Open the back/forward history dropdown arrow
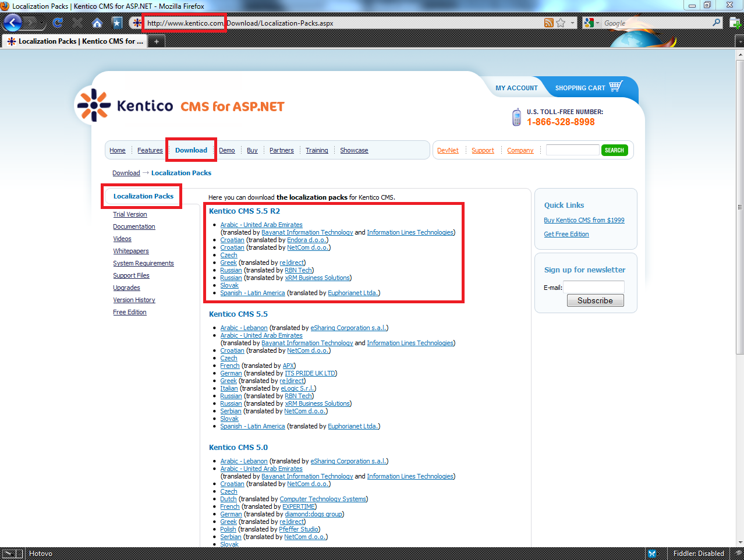Image resolution: width=744 pixels, height=560 pixels. [x=42, y=23]
